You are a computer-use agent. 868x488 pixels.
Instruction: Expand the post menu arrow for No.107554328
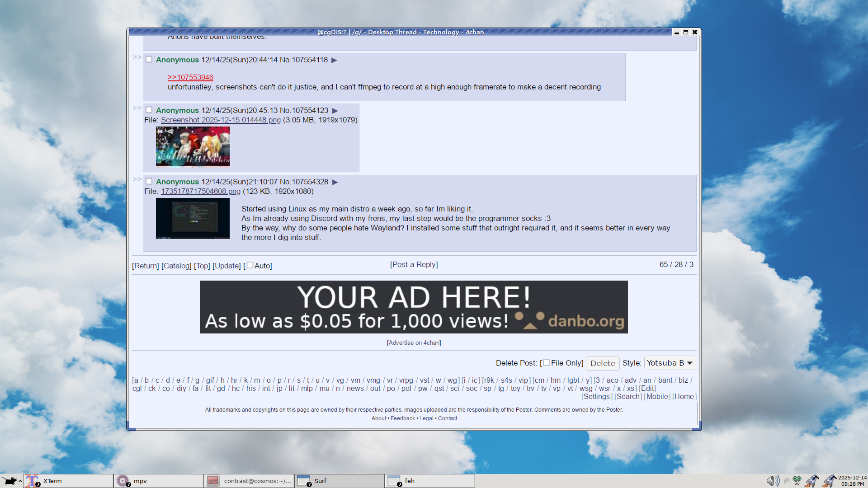click(335, 182)
